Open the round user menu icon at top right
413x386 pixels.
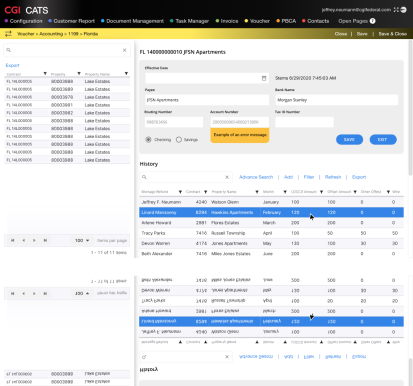click(403, 10)
